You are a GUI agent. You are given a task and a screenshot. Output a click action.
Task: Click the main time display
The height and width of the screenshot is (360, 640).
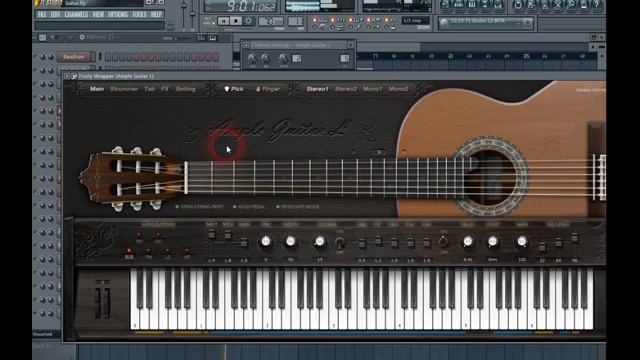(240, 6)
